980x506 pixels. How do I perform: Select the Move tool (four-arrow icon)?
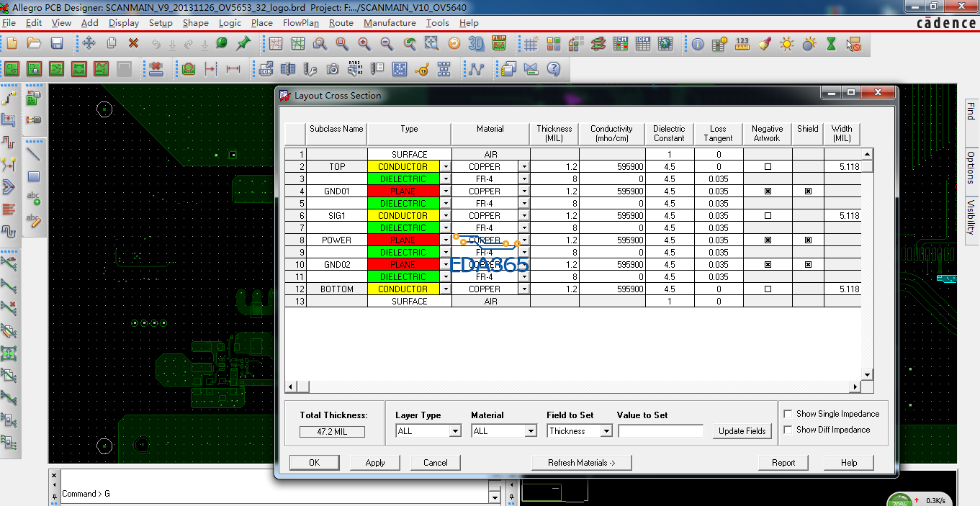coord(89,44)
